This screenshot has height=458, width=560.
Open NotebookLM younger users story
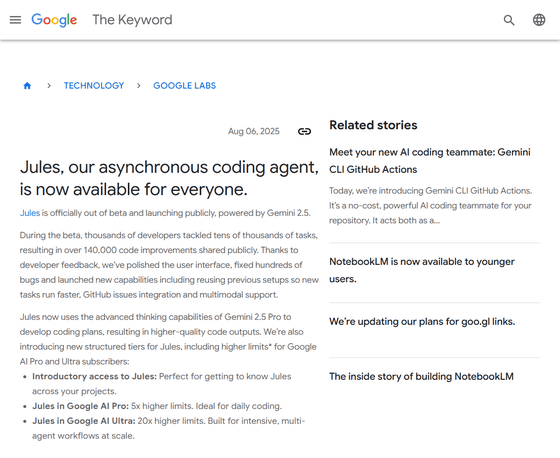(x=422, y=270)
